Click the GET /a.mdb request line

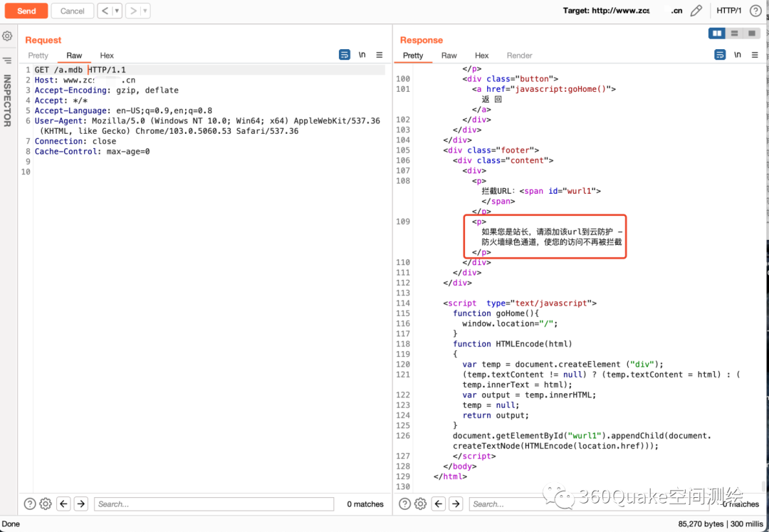80,70
